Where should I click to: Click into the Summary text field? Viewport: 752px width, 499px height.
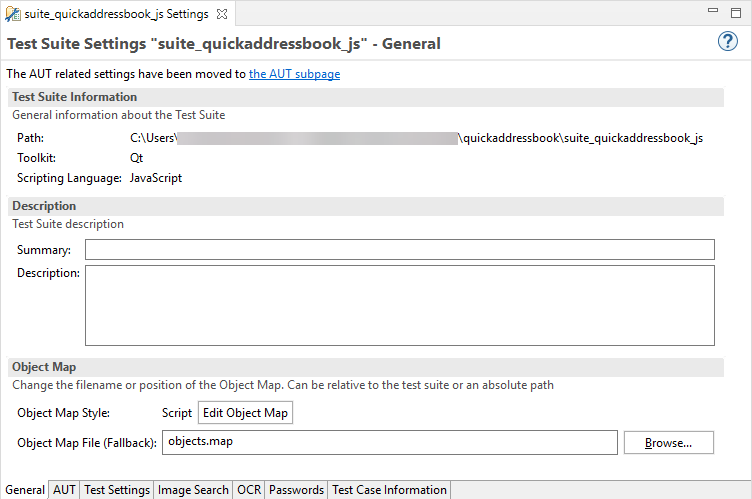399,250
